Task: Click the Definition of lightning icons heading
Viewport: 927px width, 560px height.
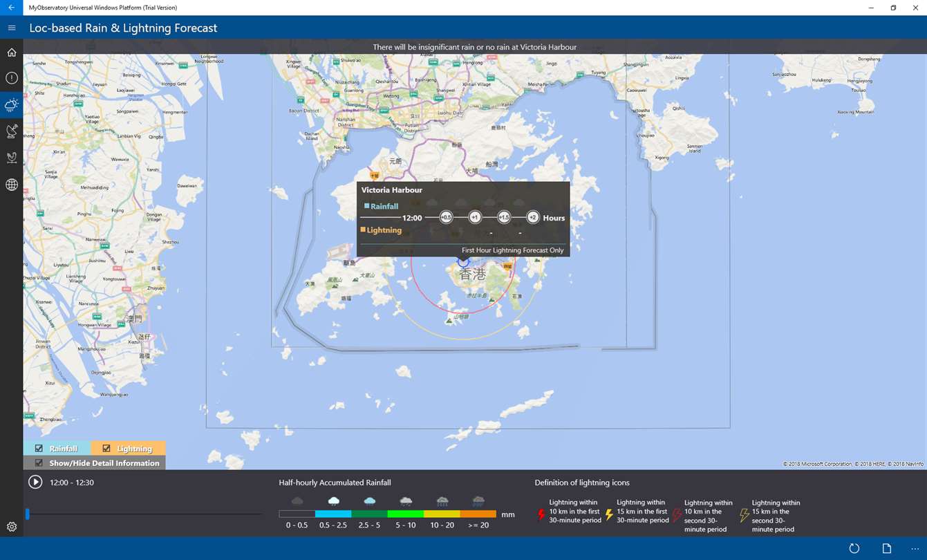Action: point(582,483)
